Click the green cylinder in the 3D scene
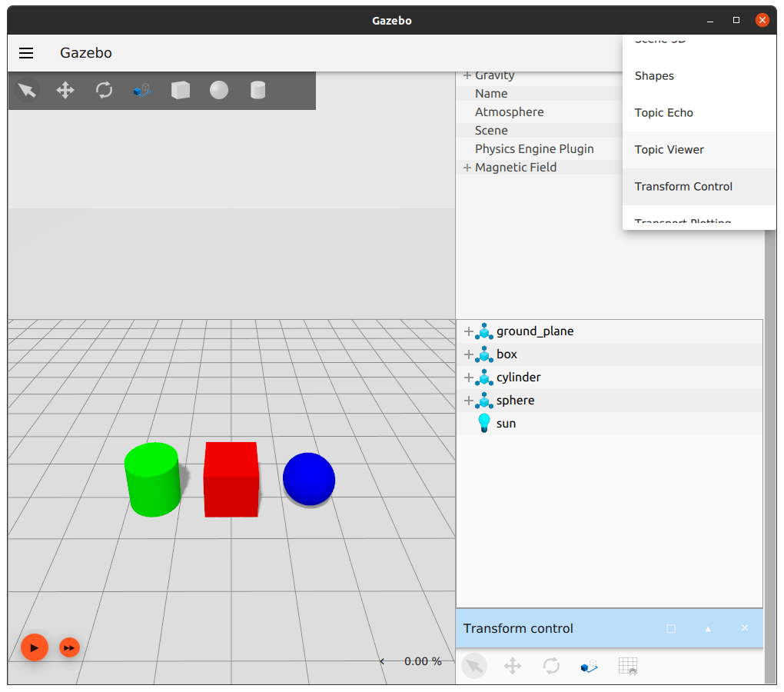This screenshot has height=692, width=784. coord(152,480)
